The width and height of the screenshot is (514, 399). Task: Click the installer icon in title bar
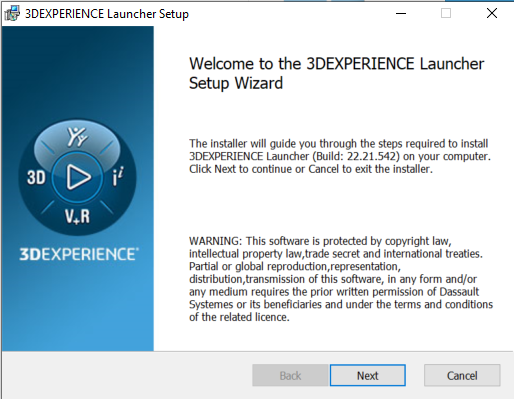(12, 14)
